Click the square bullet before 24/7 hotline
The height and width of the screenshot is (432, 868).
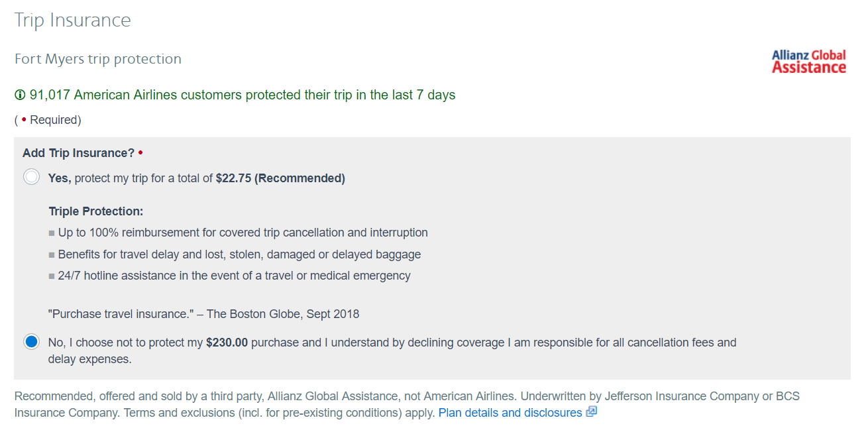[52, 276]
